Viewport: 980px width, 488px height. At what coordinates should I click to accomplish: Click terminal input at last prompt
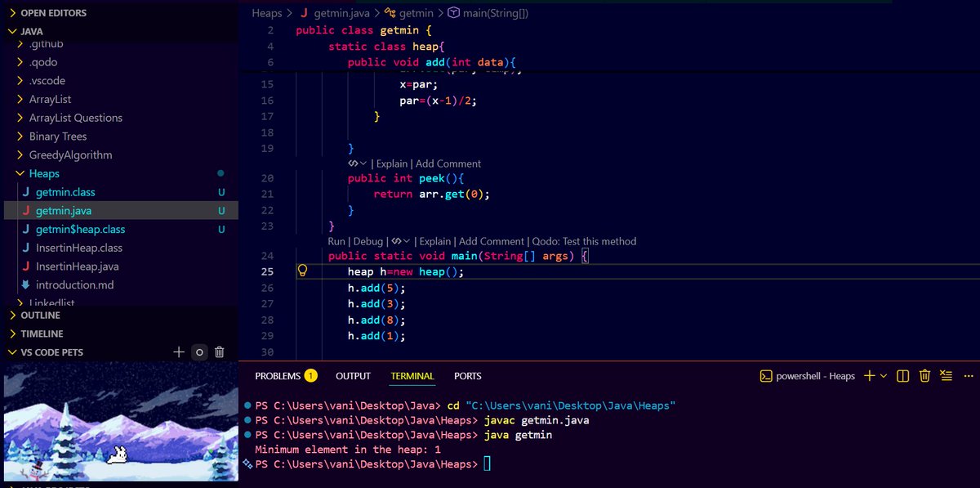tap(488, 464)
